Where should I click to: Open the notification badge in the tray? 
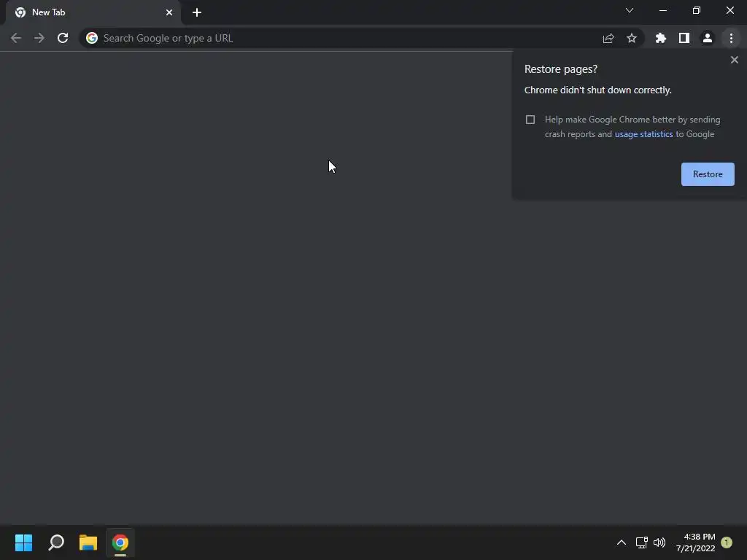(x=727, y=542)
